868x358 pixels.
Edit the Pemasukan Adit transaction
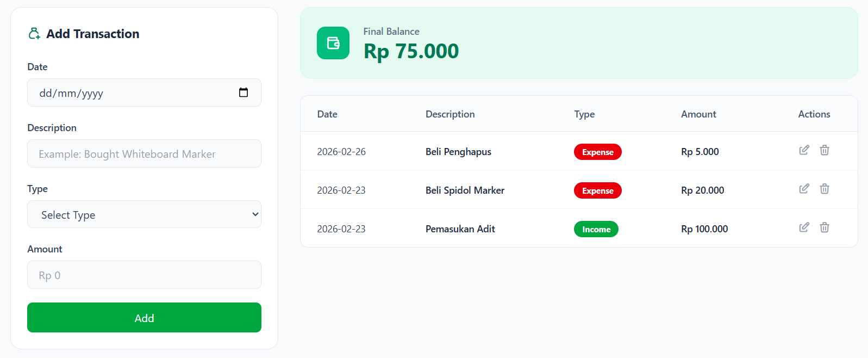pos(804,227)
